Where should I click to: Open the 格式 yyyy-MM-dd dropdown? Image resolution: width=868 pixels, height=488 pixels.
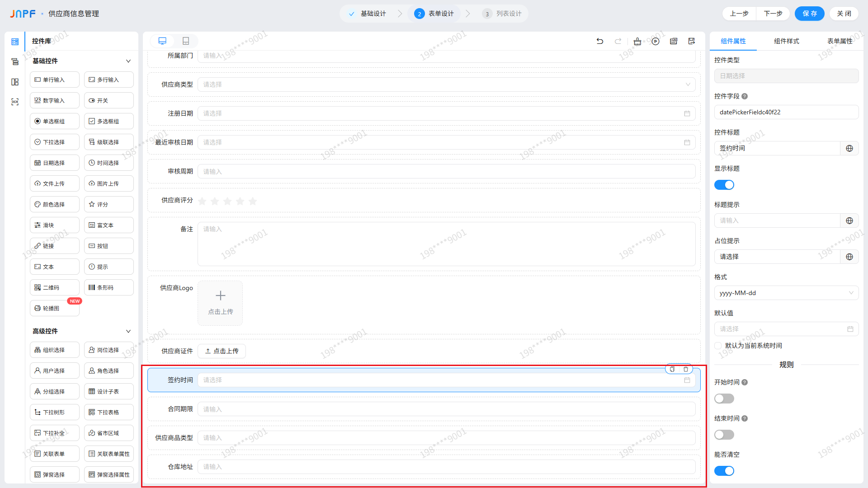(x=786, y=293)
